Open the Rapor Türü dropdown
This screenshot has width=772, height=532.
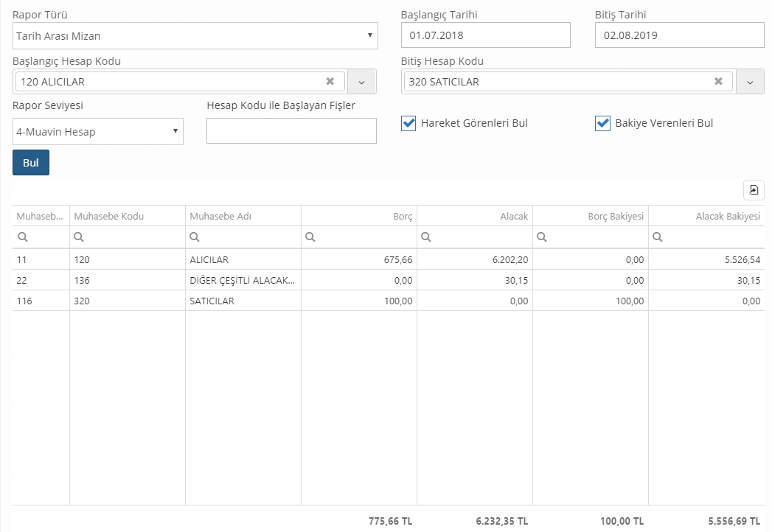pos(195,35)
